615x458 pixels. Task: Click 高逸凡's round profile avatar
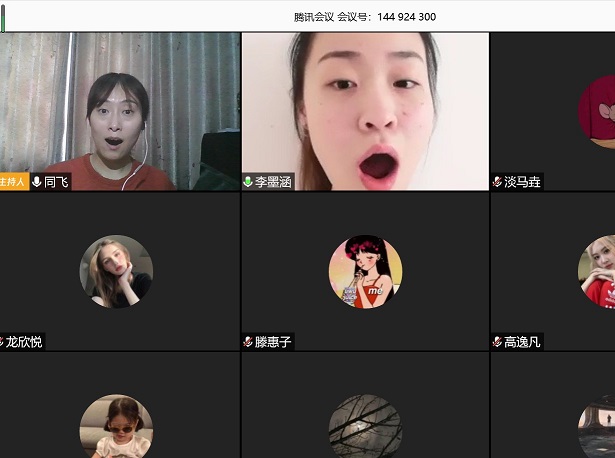(598, 272)
